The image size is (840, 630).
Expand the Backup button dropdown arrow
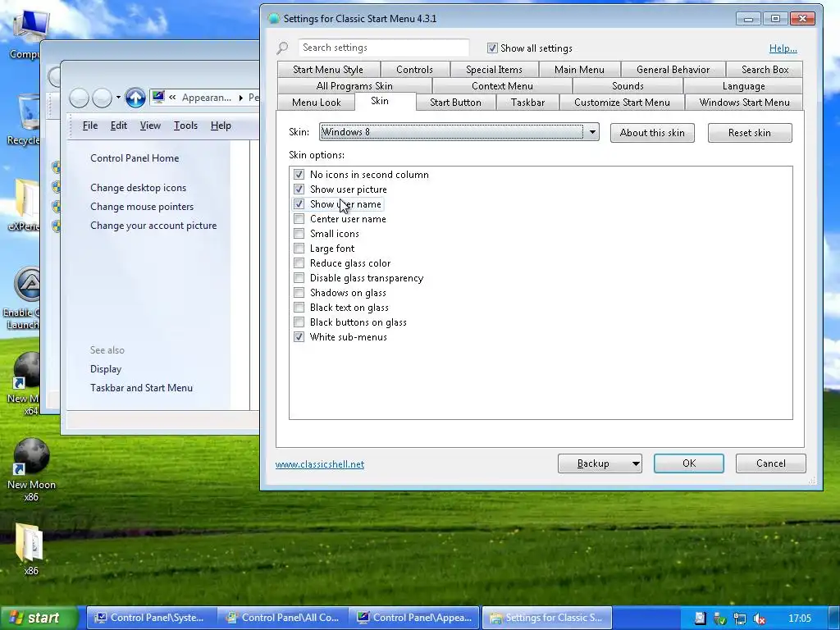click(x=636, y=463)
